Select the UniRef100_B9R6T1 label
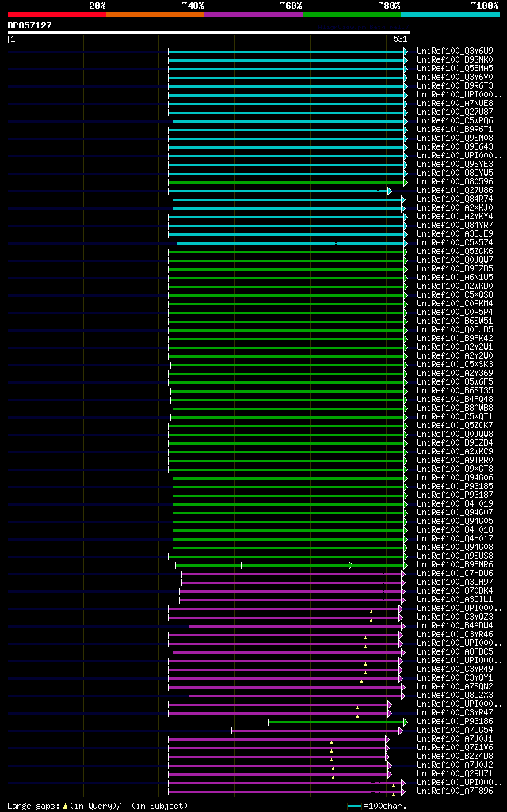The image size is (507, 812). point(456,130)
